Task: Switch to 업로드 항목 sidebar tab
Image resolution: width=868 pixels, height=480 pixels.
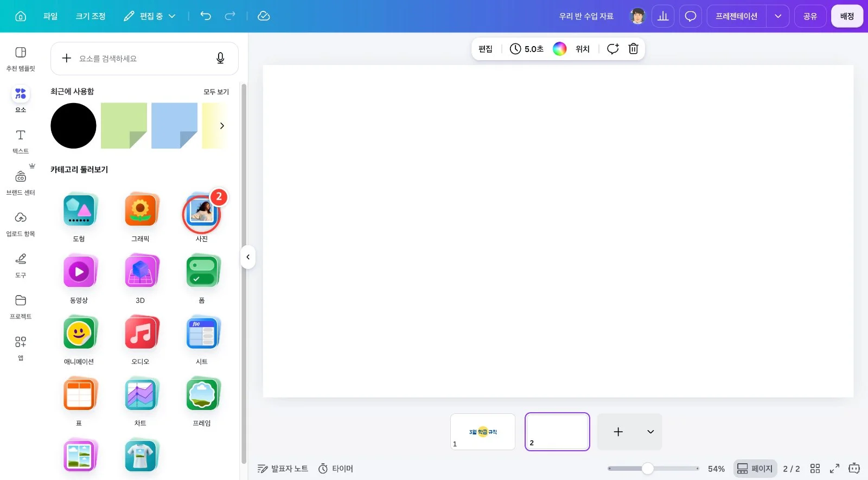Action: tap(21, 224)
